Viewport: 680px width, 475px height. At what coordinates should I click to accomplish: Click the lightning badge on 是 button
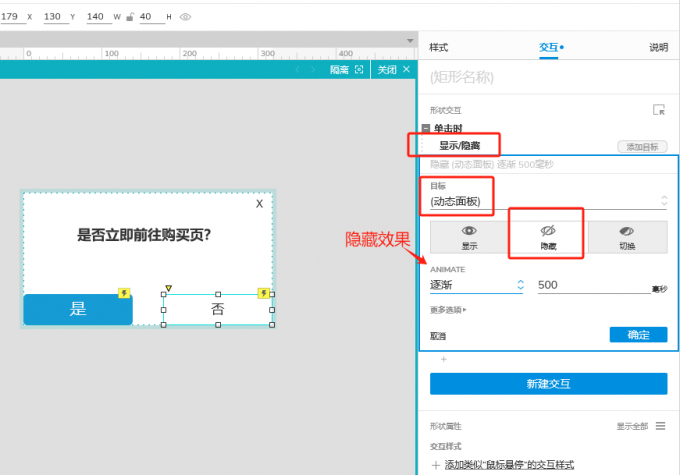coord(124,293)
